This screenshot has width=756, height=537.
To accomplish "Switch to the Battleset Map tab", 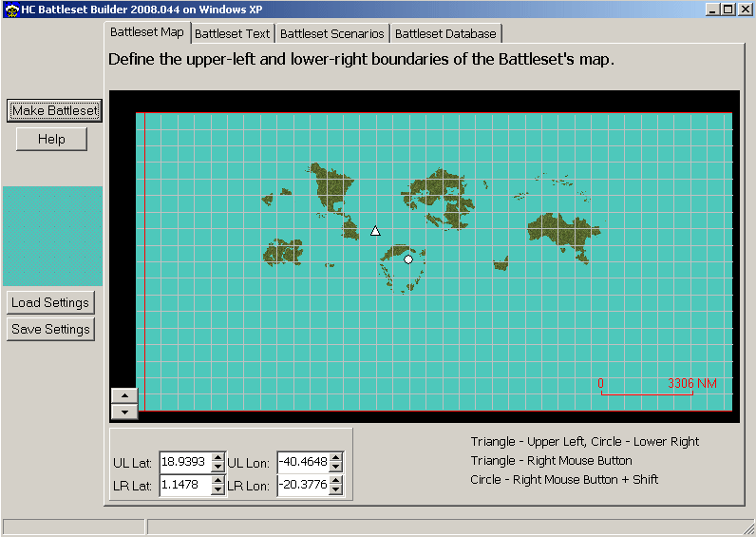I will (x=147, y=32).
